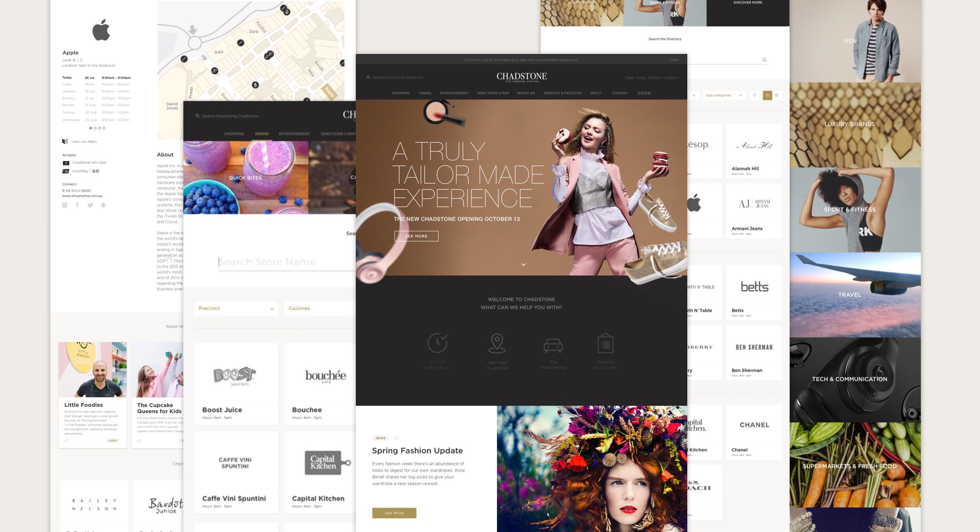The width and height of the screenshot is (980, 532).
Task: Click the search magnifier icon in main Chadstone header
Action: pos(369,78)
